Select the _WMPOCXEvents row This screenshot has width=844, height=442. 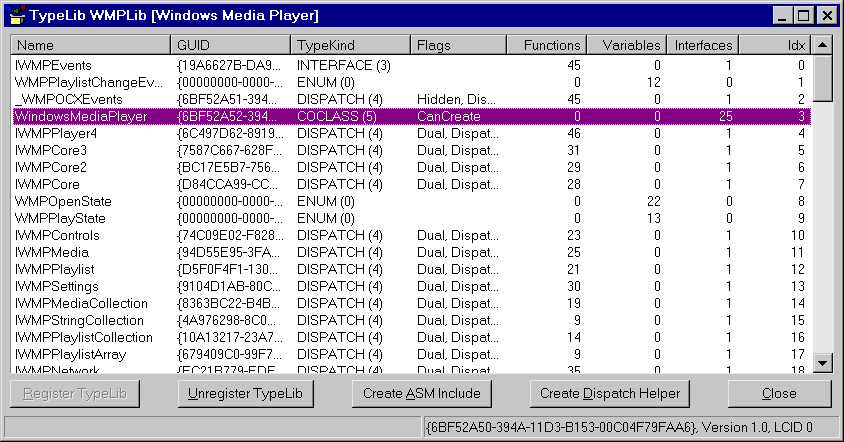[411, 100]
